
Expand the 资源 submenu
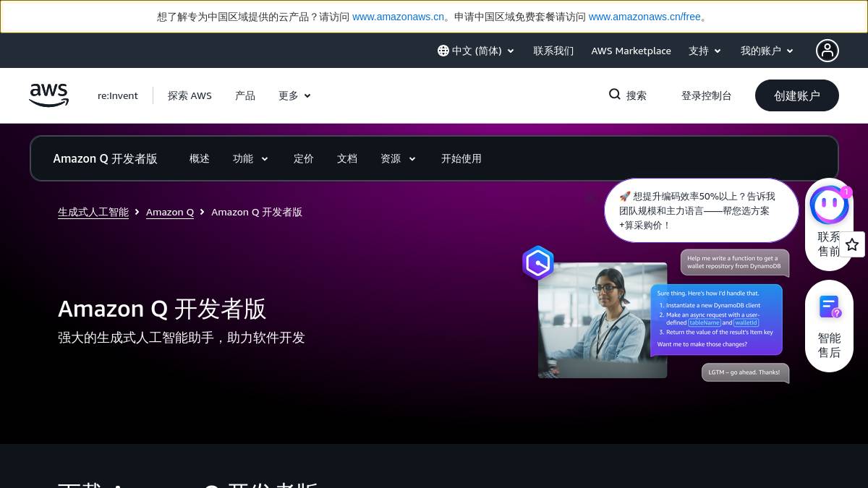coord(398,158)
